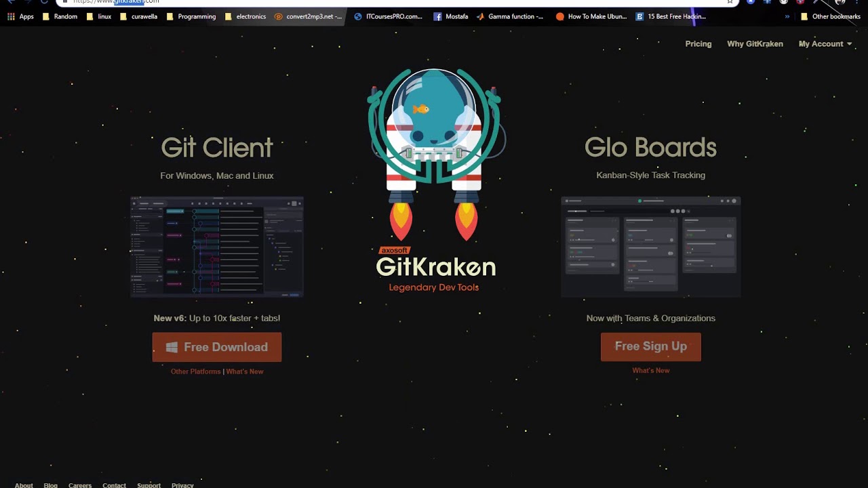Click 'Now with Teams & Organizations' text
Screen dimensions: 868x488
651,318
